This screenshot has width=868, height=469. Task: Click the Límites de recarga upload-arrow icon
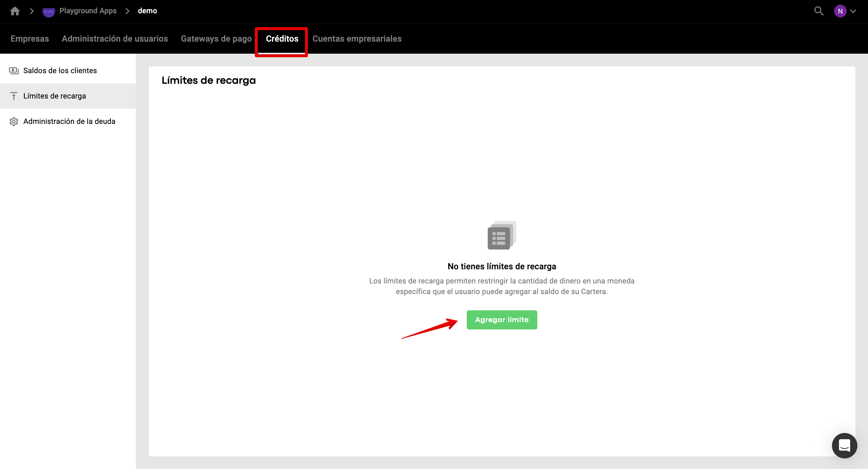click(x=14, y=96)
